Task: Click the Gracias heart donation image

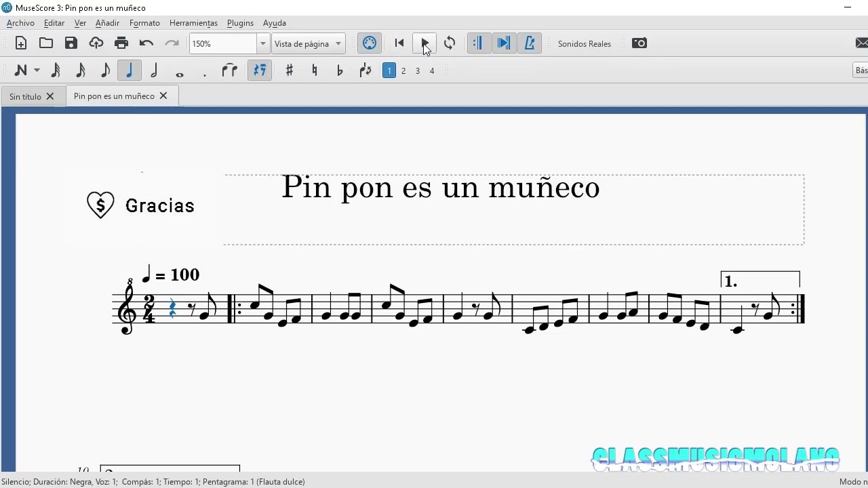Action: (x=141, y=205)
